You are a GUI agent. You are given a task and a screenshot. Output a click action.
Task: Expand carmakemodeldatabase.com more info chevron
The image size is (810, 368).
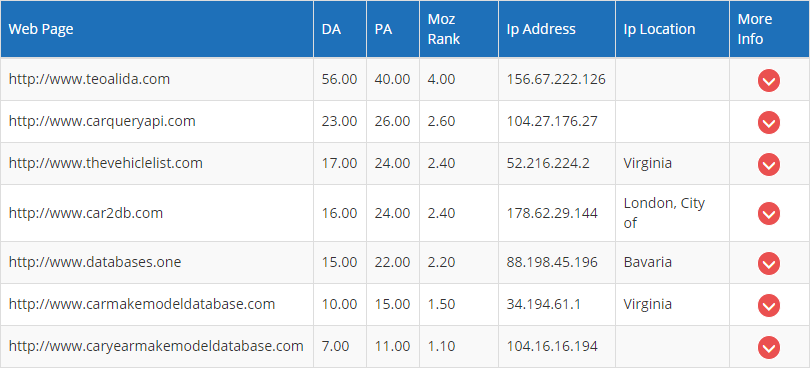(x=769, y=305)
